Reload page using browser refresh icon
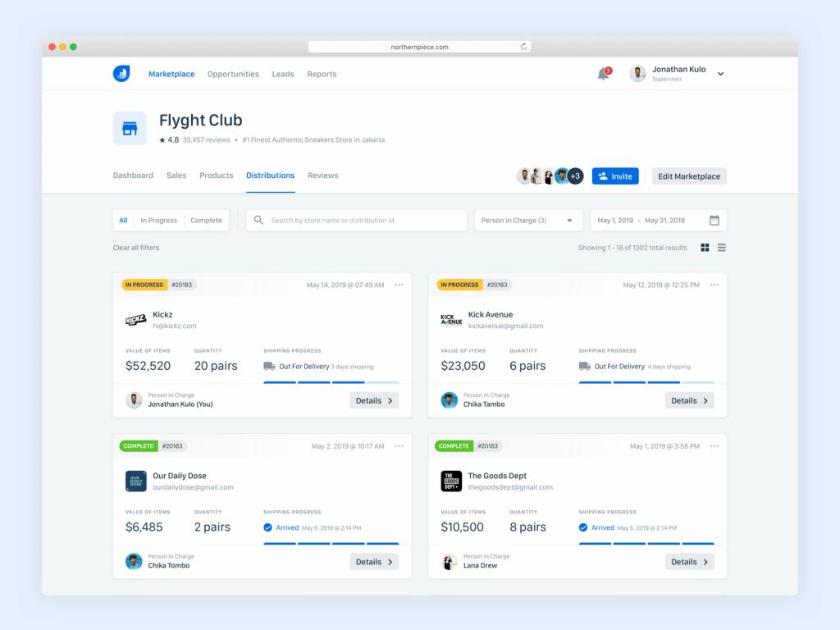Image resolution: width=840 pixels, height=630 pixels. tap(523, 47)
